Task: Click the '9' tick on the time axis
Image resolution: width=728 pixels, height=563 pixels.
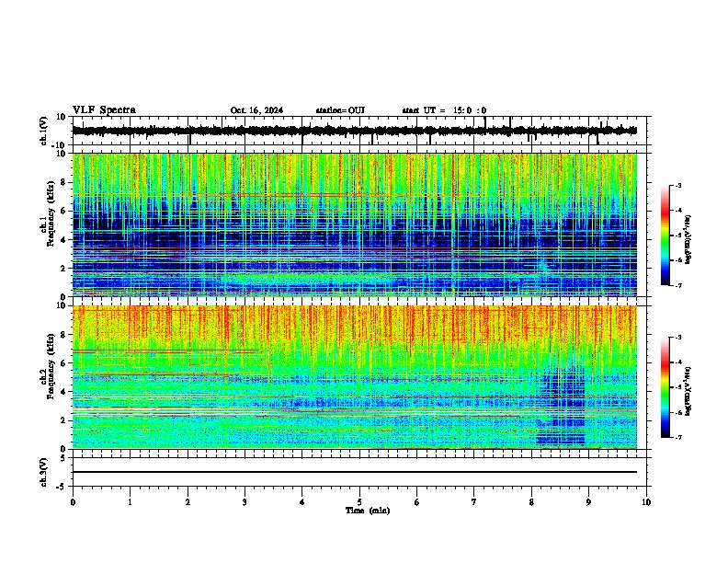Action: pyautogui.click(x=588, y=502)
